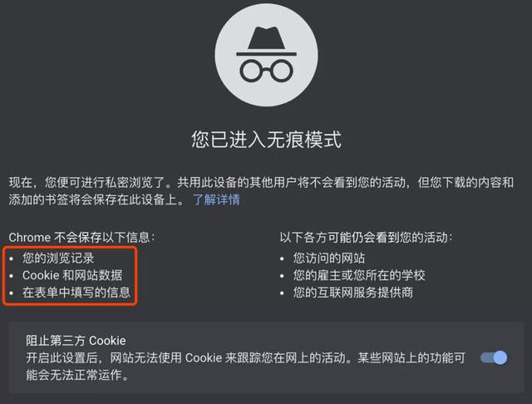Screen dimensions: 532x404
Task: Click the third-party Cookie settings card
Action: (x=266, y=357)
